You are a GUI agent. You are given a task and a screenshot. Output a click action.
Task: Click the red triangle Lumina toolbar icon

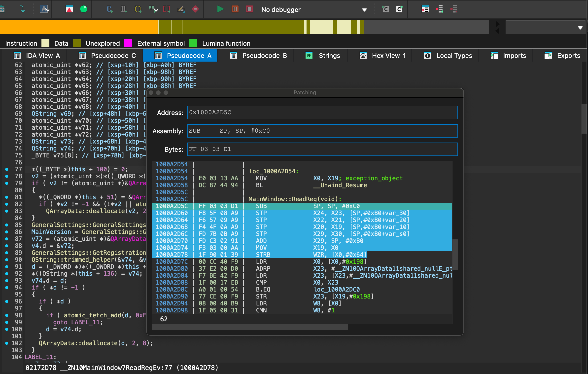(69, 9)
